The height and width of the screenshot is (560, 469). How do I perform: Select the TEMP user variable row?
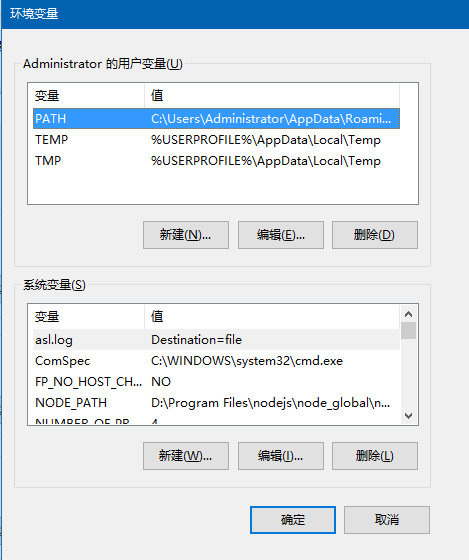pyautogui.click(x=216, y=140)
